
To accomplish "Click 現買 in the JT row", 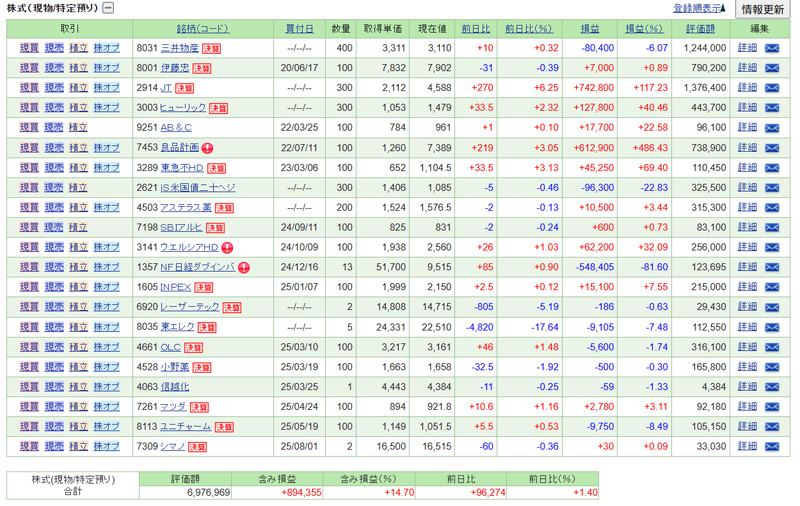I will coord(29,88).
